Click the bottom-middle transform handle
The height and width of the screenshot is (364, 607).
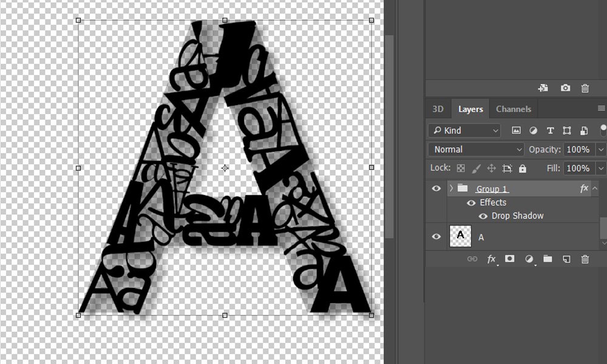(x=225, y=315)
